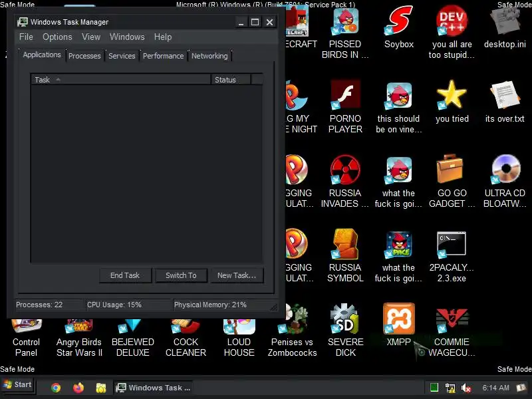Screen dimensions: 532x399
Task: Click the tray icon right of the clock
Action: click(521, 388)
